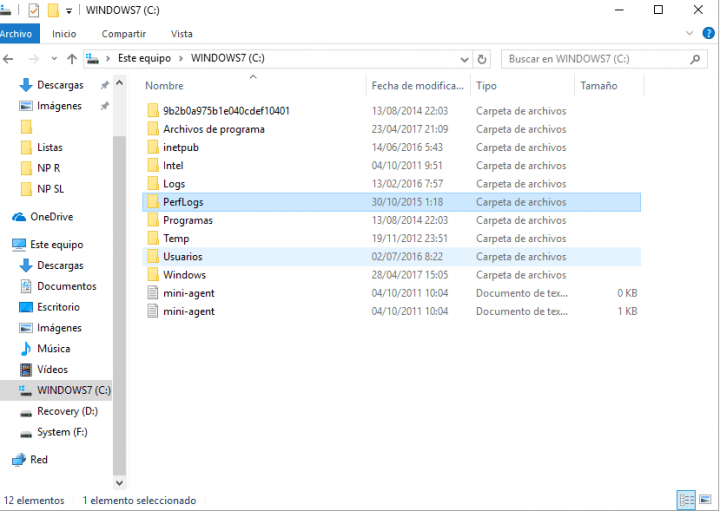This screenshot has width=720, height=511.
Task: Click the Properties quick access icon
Action: (x=34, y=10)
